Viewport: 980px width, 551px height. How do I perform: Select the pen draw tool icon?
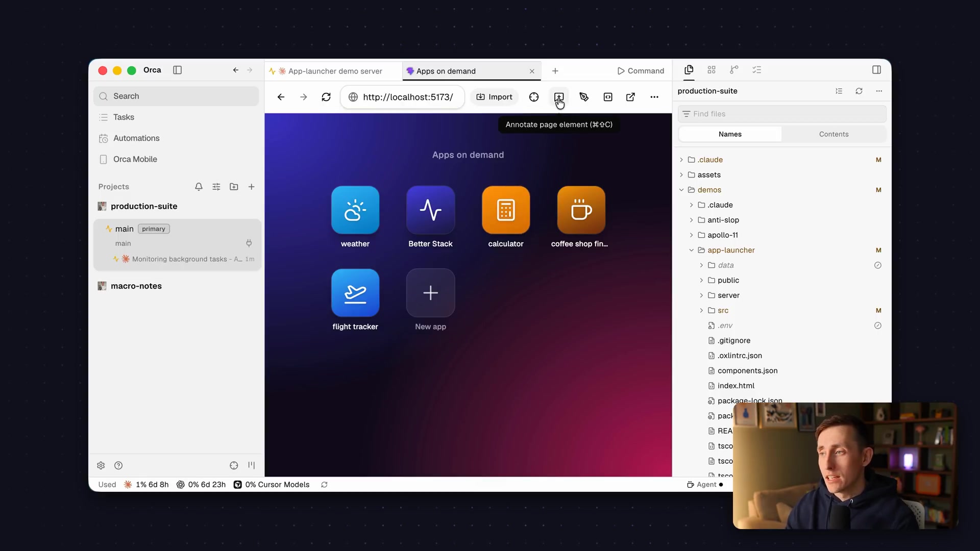[584, 97]
